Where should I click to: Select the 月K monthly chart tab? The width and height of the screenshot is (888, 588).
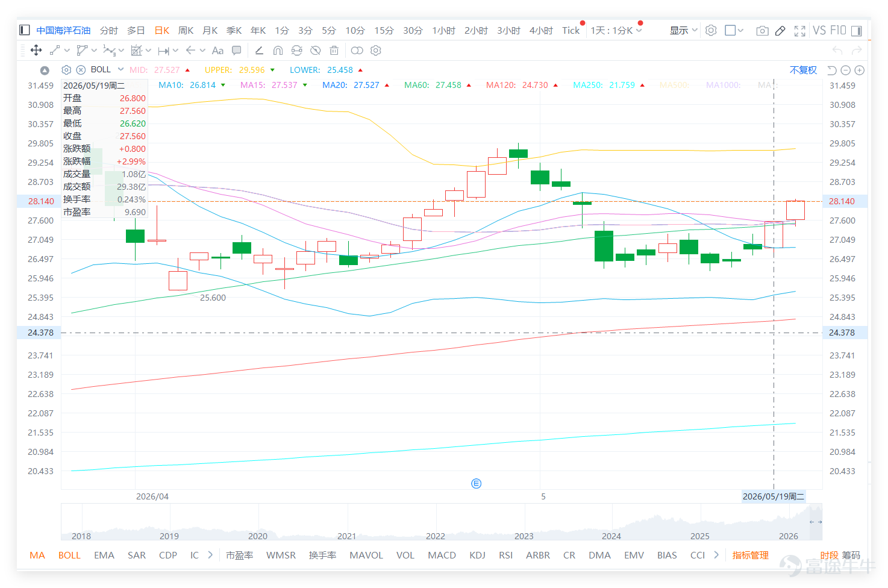pyautogui.click(x=210, y=30)
